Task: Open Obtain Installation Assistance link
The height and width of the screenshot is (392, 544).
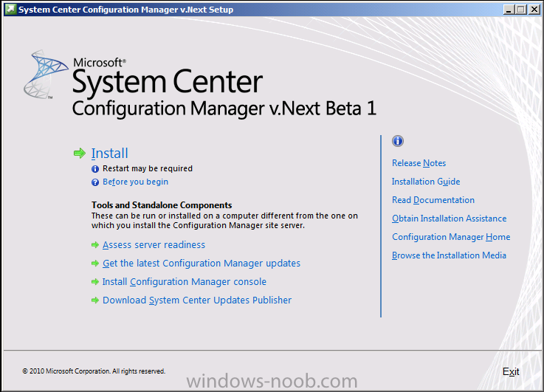Action: [x=449, y=219]
